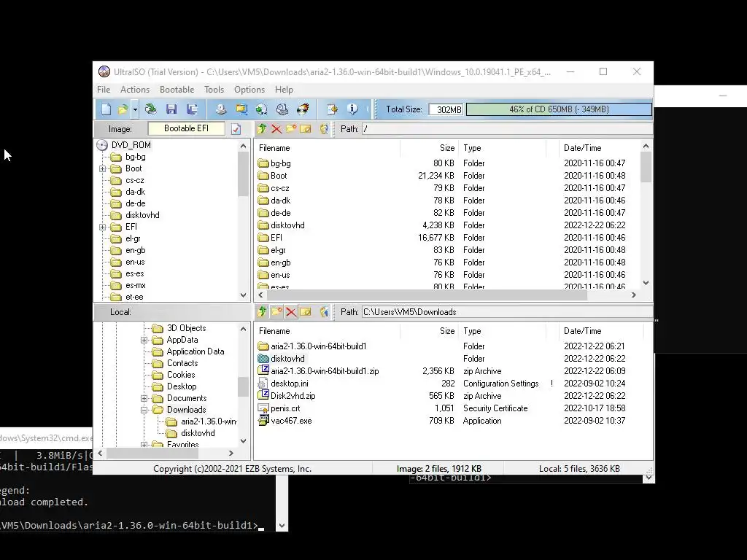Click the New image toolbar icon
Image resolution: width=747 pixels, height=560 pixels.
click(107, 109)
